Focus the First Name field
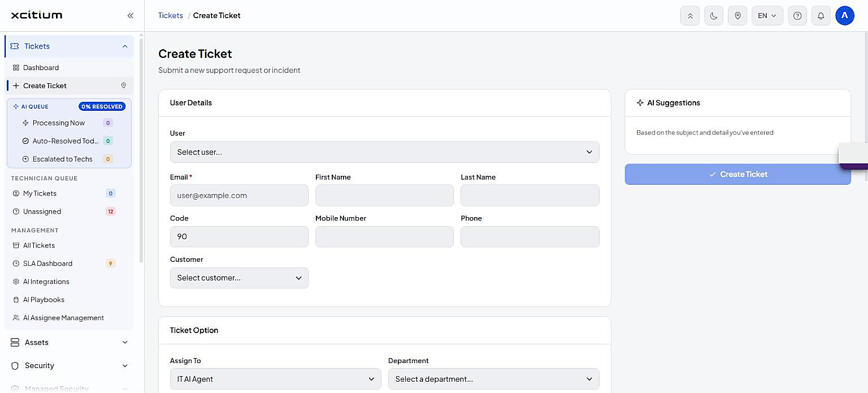This screenshot has height=393, width=868. click(384, 196)
